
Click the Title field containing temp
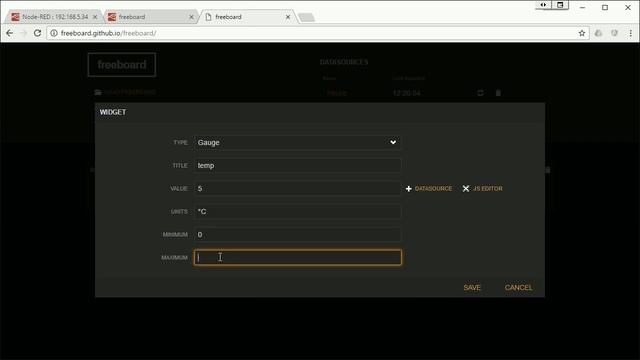pos(297,165)
